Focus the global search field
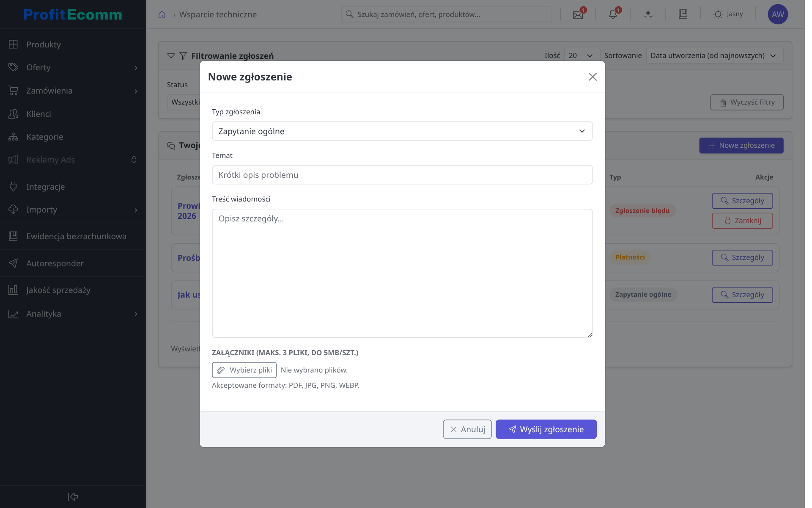Image resolution: width=812 pixels, height=508 pixels. [x=446, y=14]
